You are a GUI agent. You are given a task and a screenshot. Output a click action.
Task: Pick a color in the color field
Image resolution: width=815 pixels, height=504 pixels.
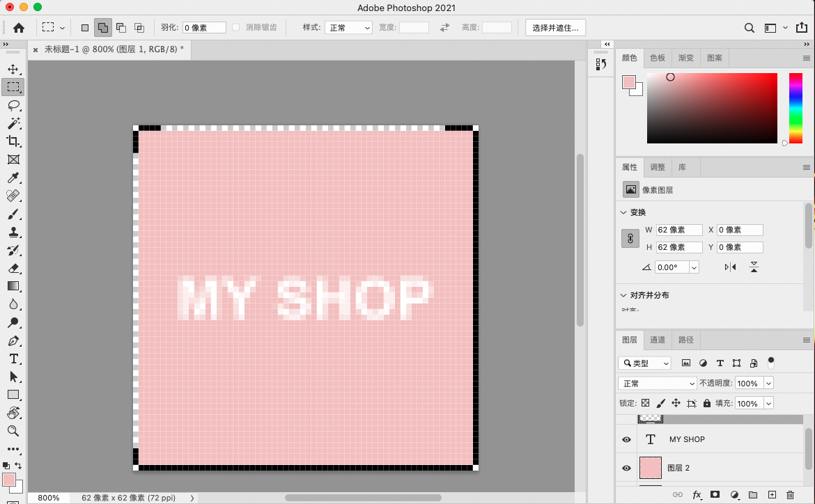coord(712,108)
